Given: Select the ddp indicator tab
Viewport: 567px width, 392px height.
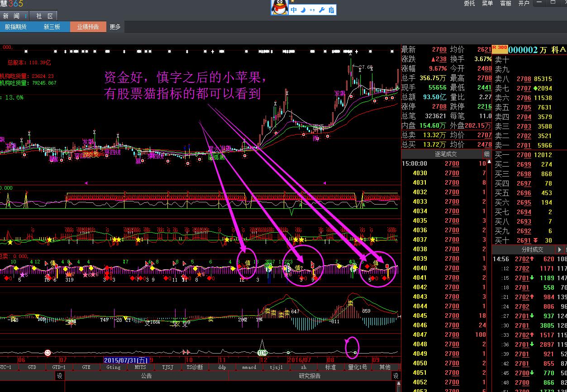Looking at the screenshot, I should [x=222, y=367].
